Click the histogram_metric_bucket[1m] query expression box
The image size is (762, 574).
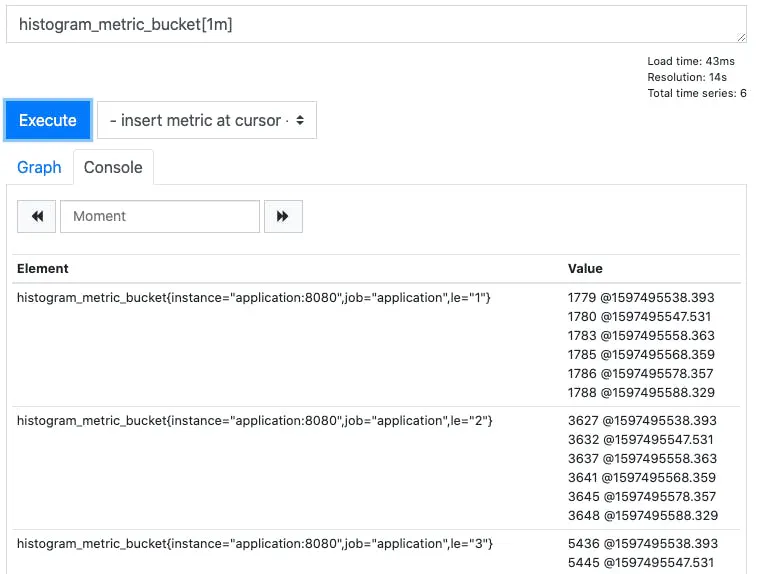click(376, 24)
